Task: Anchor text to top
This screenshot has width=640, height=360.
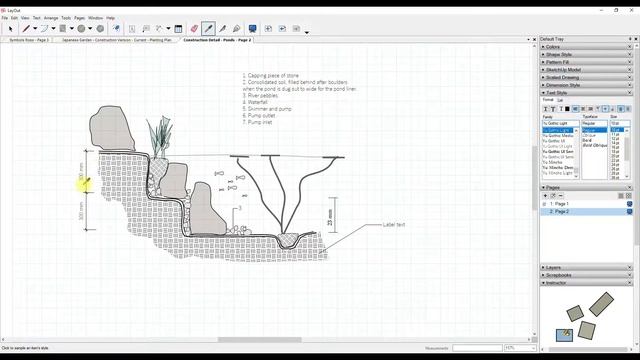Action: coord(598,109)
